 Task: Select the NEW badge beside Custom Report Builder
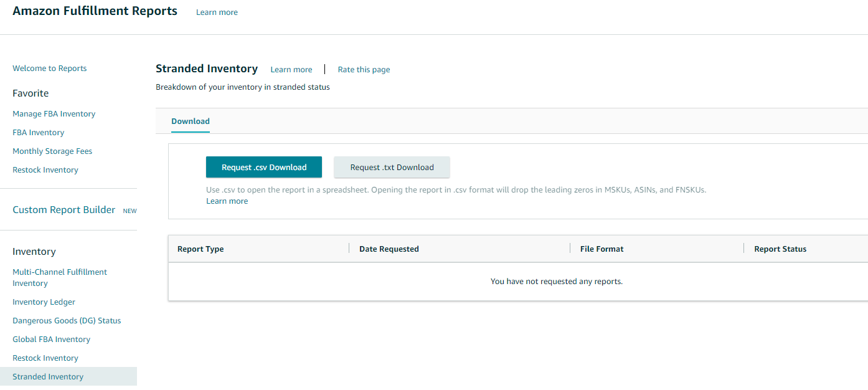pos(130,211)
